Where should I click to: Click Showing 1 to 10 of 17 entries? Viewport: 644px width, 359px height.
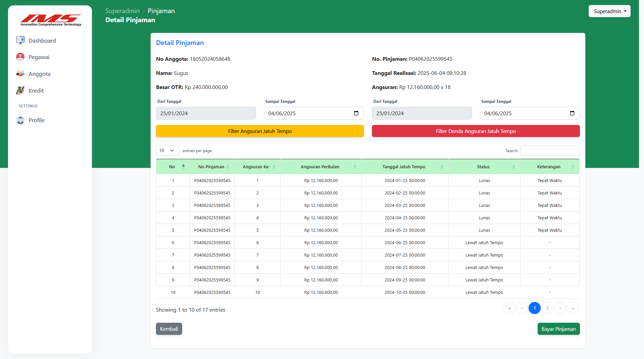pos(191,310)
